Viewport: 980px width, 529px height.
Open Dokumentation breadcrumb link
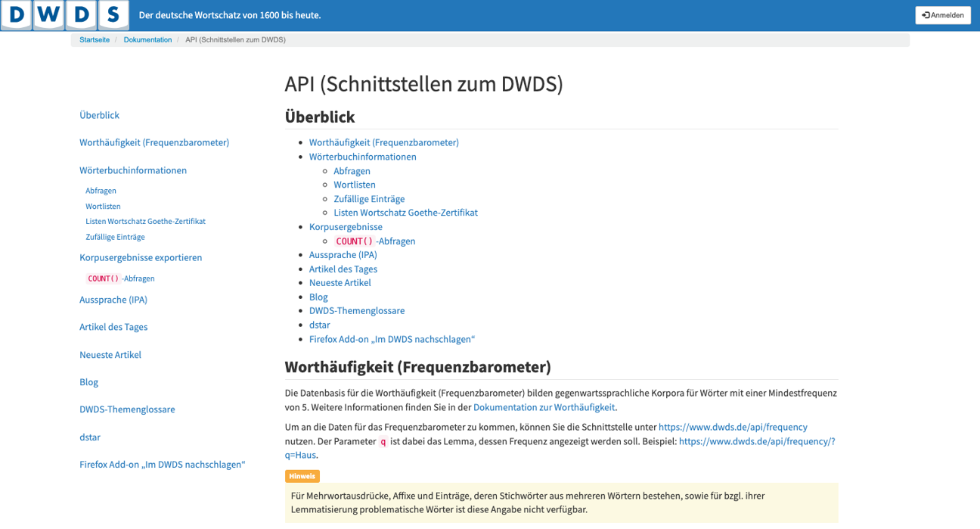click(x=147, y=40)
